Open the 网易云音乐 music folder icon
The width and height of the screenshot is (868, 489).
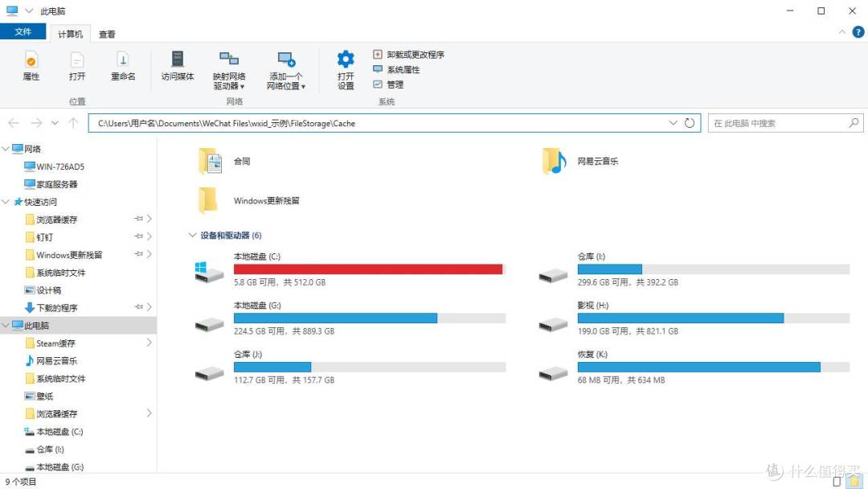pos(554,161)
